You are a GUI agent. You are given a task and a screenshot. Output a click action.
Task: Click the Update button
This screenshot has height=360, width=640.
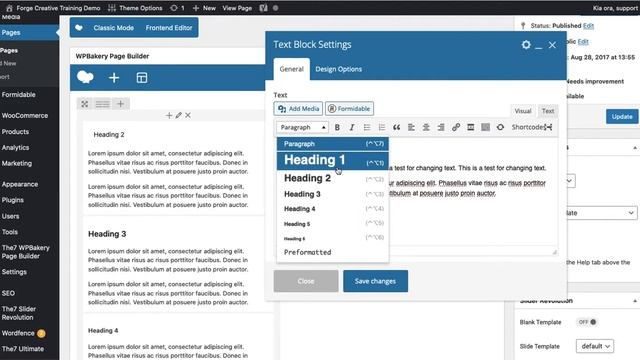point(622,117)
